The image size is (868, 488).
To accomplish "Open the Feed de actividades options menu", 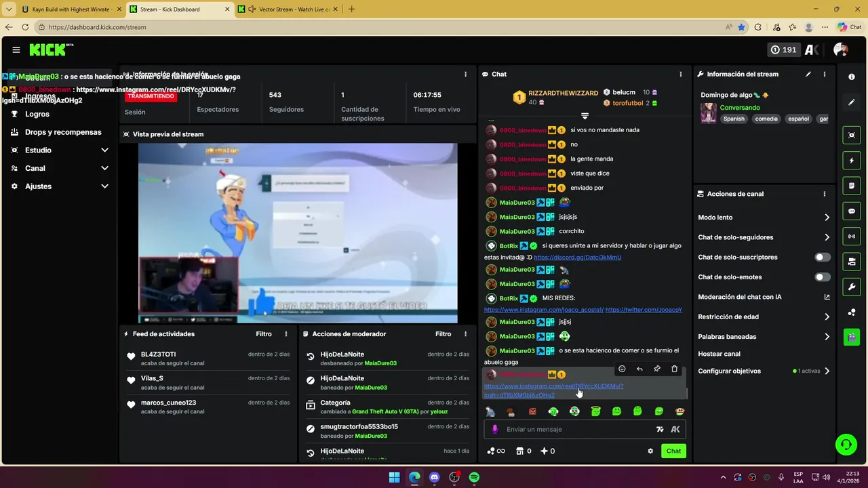I will coord(286,334).
